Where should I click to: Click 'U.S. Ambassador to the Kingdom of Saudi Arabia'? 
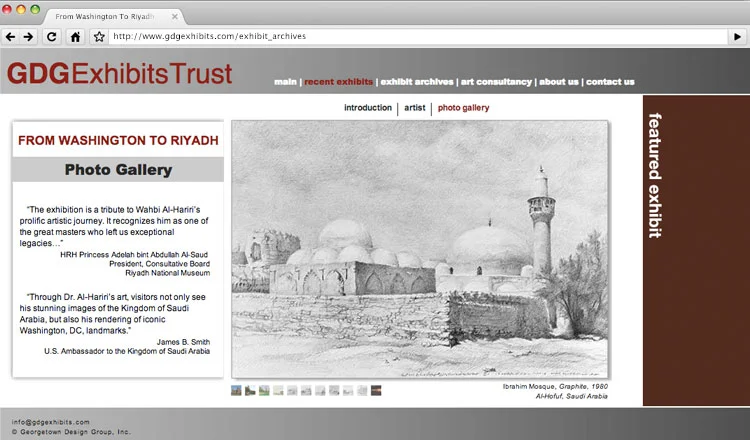tap(127, 351)
